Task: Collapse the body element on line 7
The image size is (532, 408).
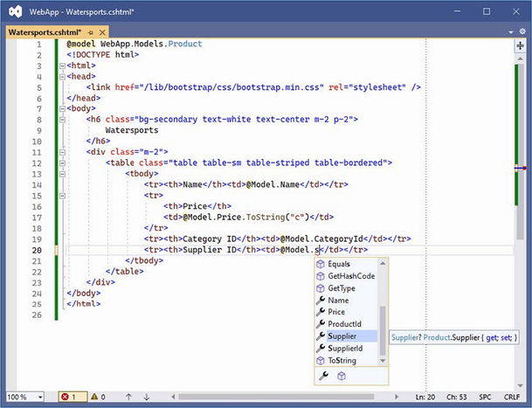Action: pyautogui.click(x=62, y=109)
